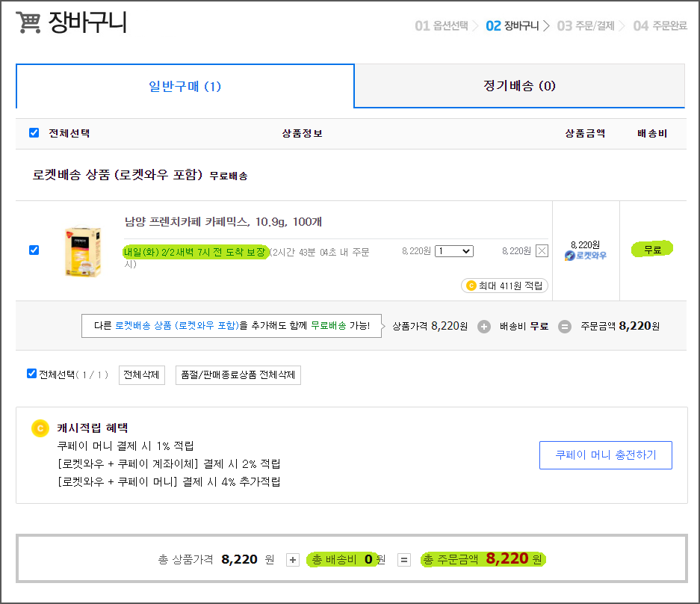The width and height of the screenshot is (700, 604).
Task: Click the 총 상품가격 8,220 원 text
Action: tap(216, 559)
